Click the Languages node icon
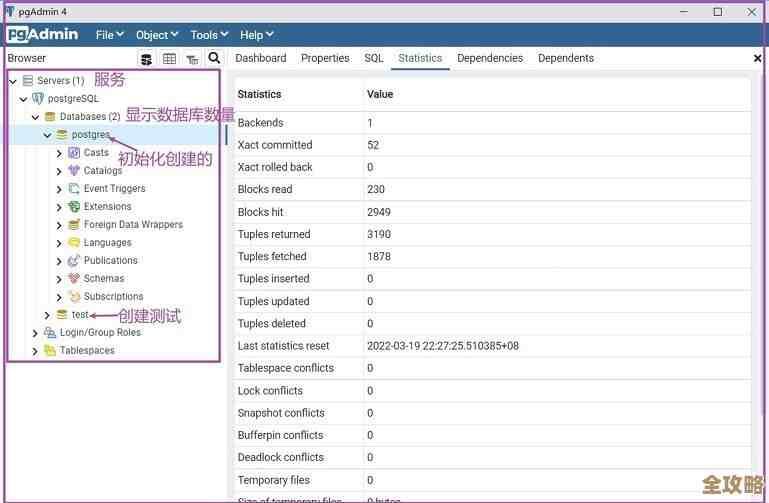This screenshot has width=769, height=503. (x=74, y=242)
